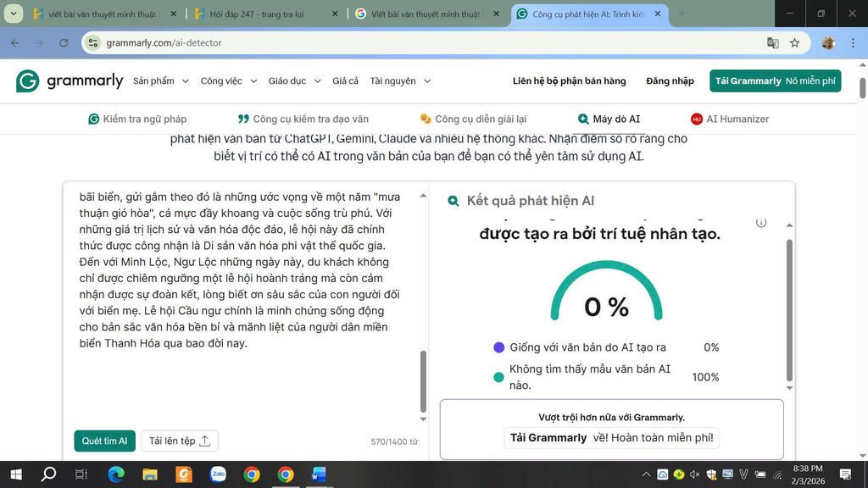Show hidden system tray icons

click(x=646, y=474)
